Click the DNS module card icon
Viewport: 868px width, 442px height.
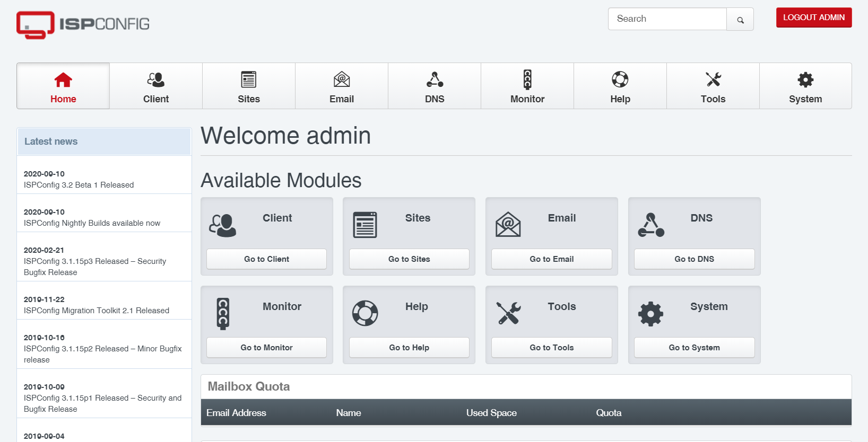[x=651, y=225]
